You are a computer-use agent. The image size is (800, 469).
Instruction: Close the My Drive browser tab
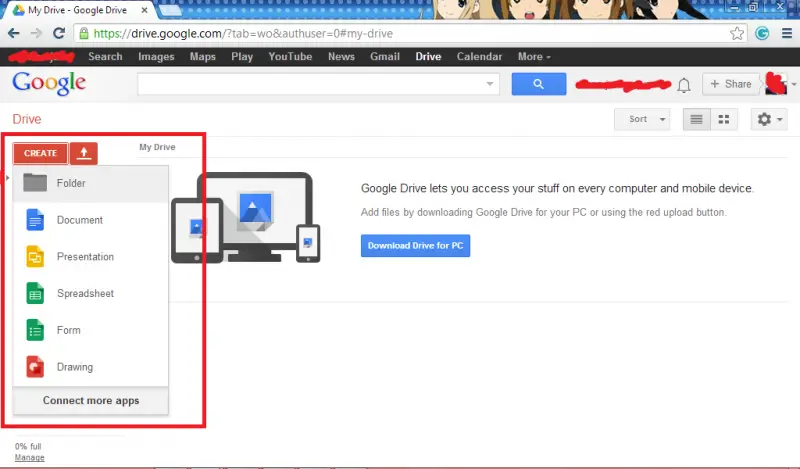(144, 10)
